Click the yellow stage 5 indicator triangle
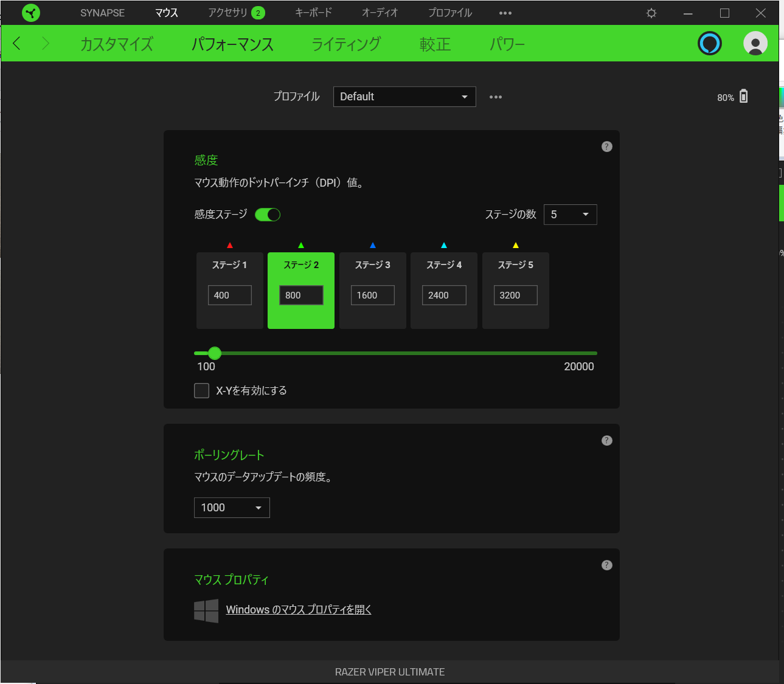 (x=516, y=245)
